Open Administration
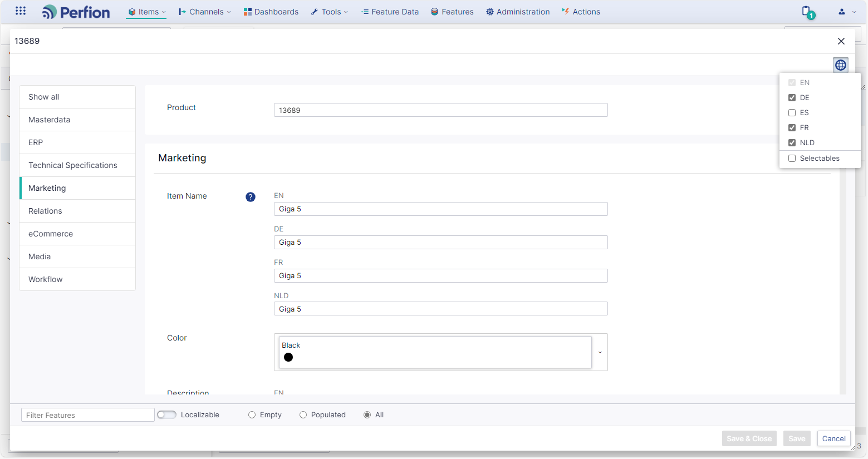Viewport: 868px width, 459px height. 518,12
